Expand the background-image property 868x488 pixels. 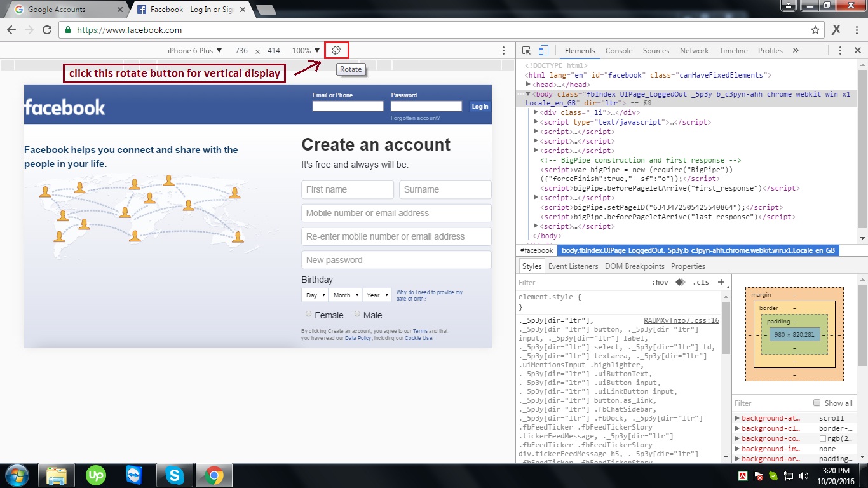[738, 449]
